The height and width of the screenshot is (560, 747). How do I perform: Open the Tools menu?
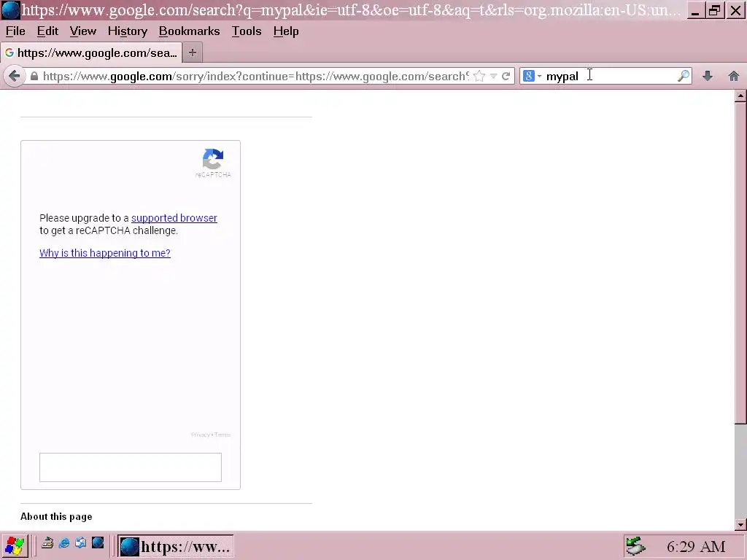[x=247, y=31]
